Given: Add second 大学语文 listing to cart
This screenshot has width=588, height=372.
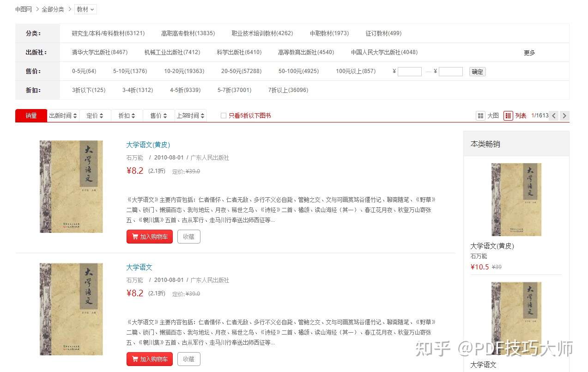Looking at the screenshot, I should click(150, 359).
